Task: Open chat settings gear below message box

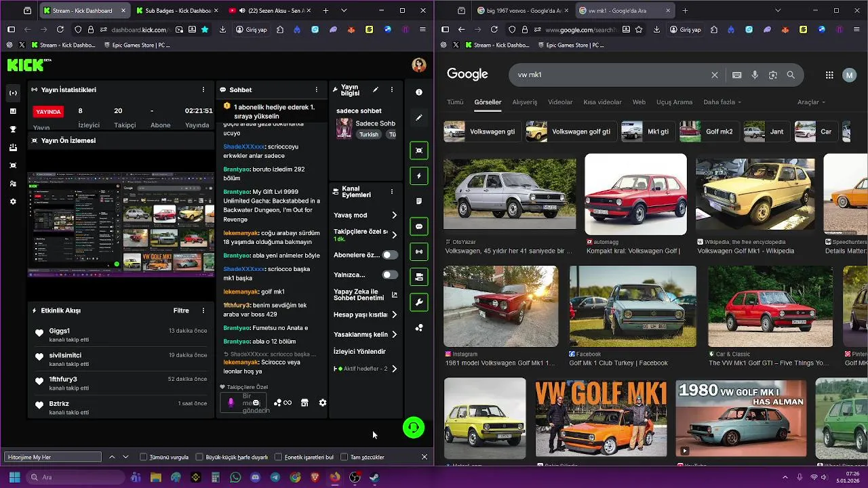Action: pyautogui.click(x=323, y=403)
